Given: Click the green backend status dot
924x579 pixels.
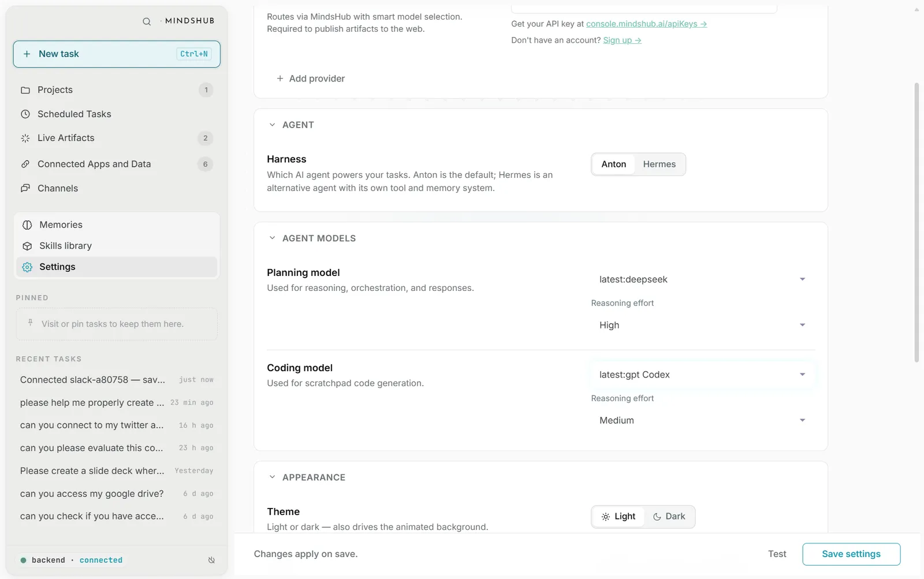Looking at the screenshot, I should (23, 560).
